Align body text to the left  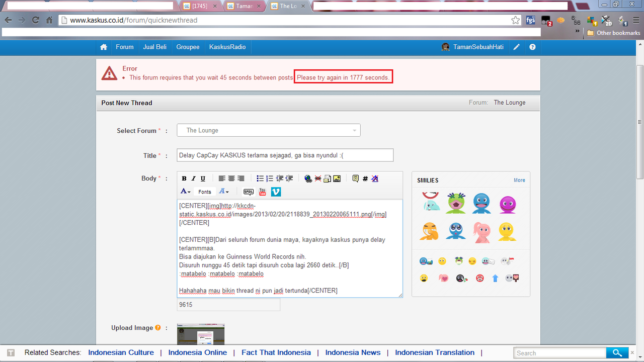click(222, 178)
